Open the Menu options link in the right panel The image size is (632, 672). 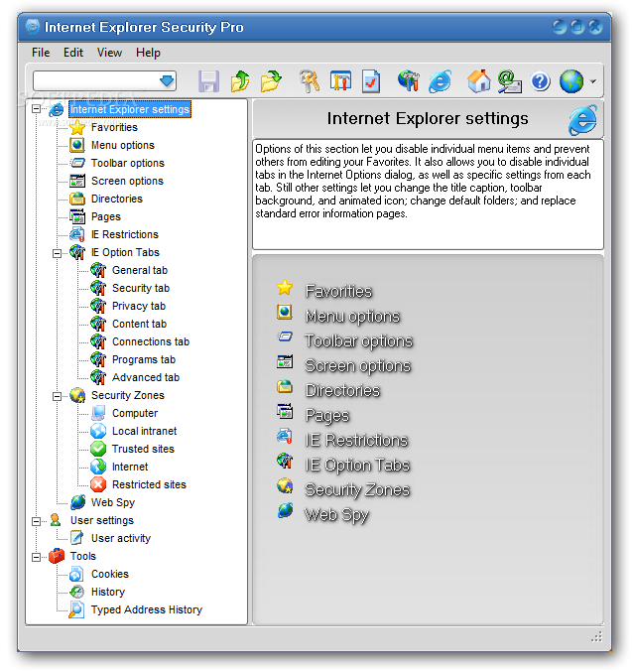pyautogui.click(x=352, y=317)
